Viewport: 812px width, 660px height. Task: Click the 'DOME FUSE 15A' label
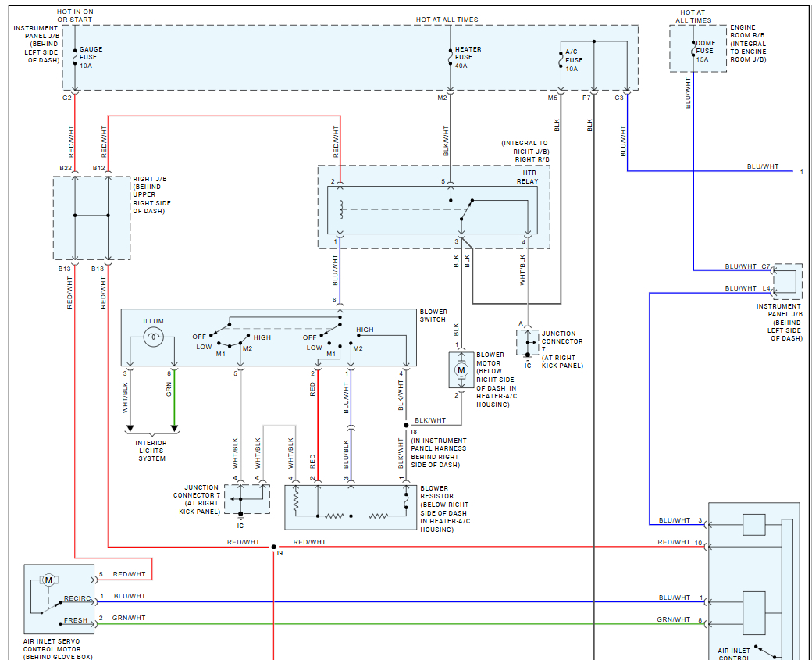tap(705, 52)
